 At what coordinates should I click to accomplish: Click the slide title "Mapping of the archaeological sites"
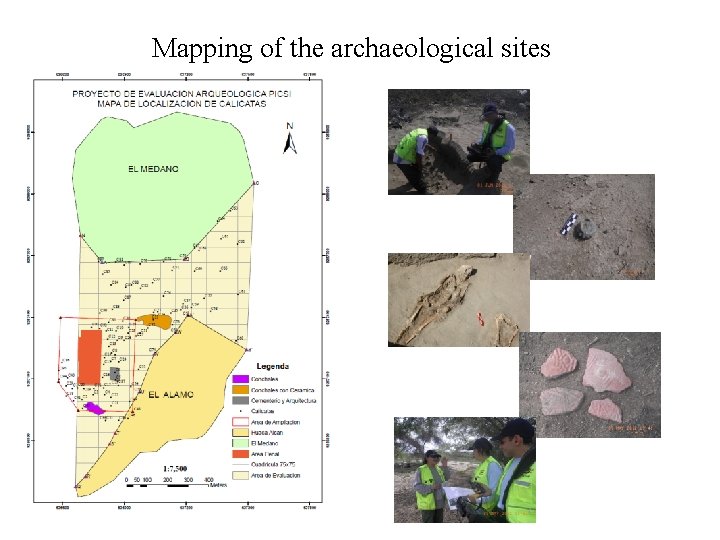pyautogui.click(x=351, y=48)
